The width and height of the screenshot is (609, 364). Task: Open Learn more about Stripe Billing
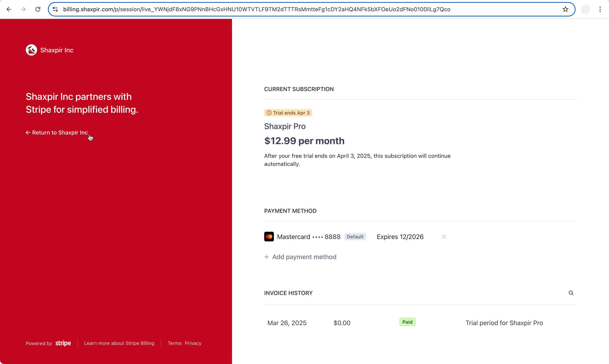click(119, 343)
